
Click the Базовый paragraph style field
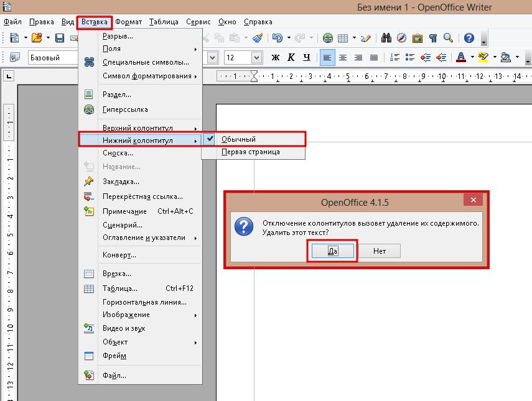click(x=54, y=58)
